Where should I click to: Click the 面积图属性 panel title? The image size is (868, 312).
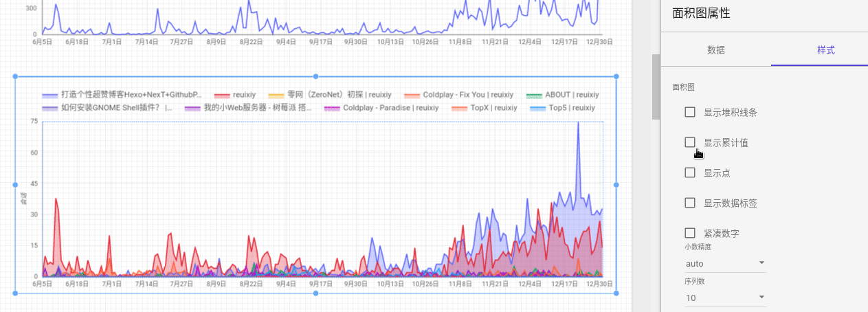(701, 13)
